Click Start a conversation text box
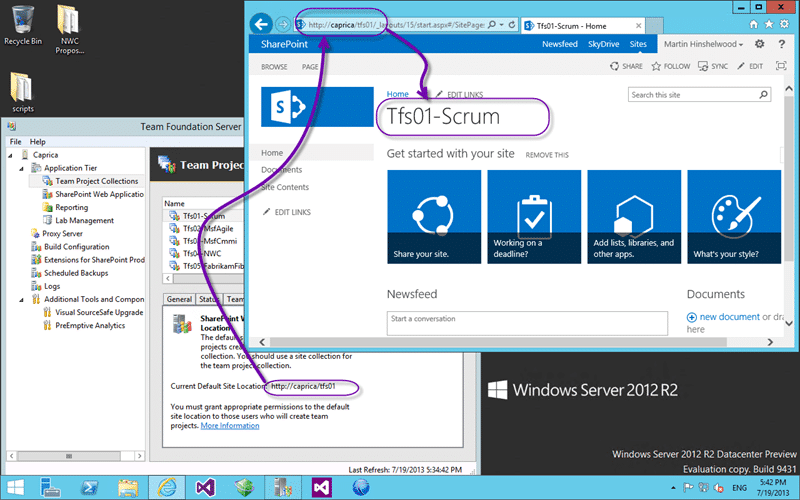Image resolution: width=800 pixels, height=500 pixels. tap(527, 323)
